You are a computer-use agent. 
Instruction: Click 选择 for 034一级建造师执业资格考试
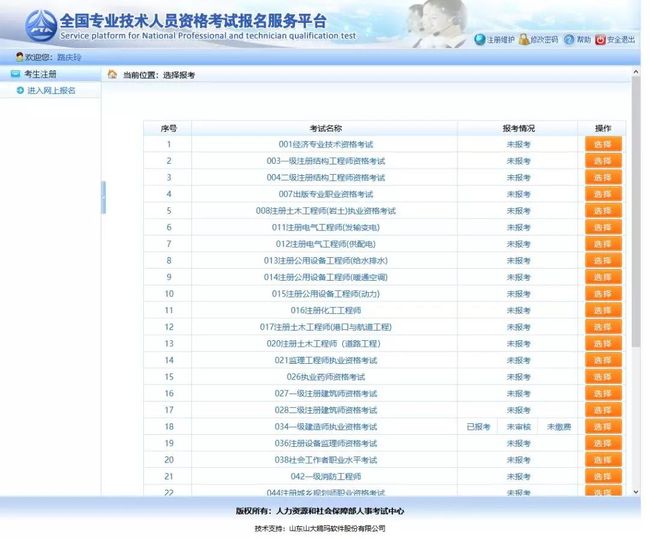[603, 426]
